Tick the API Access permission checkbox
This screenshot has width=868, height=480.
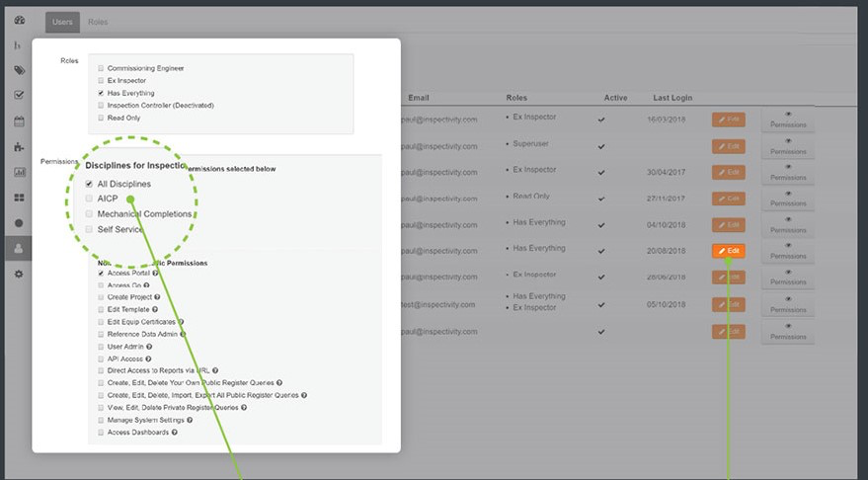click(101, 359)
